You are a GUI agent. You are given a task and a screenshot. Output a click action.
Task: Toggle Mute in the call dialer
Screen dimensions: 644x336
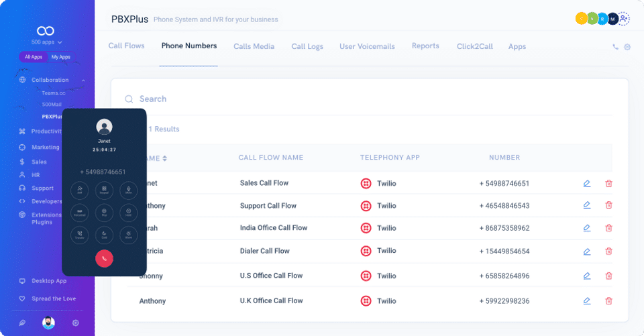coord(128,190)
